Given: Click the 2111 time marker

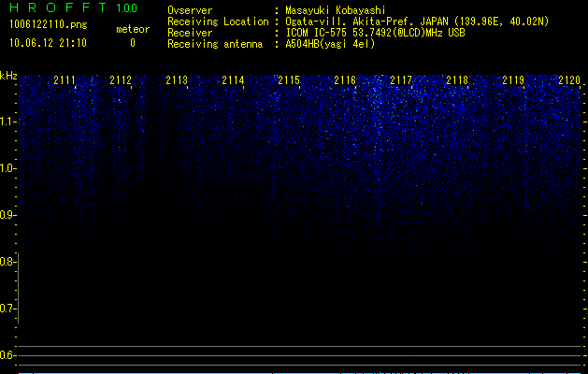Looking at the screenshot, I should coord(65,79).
